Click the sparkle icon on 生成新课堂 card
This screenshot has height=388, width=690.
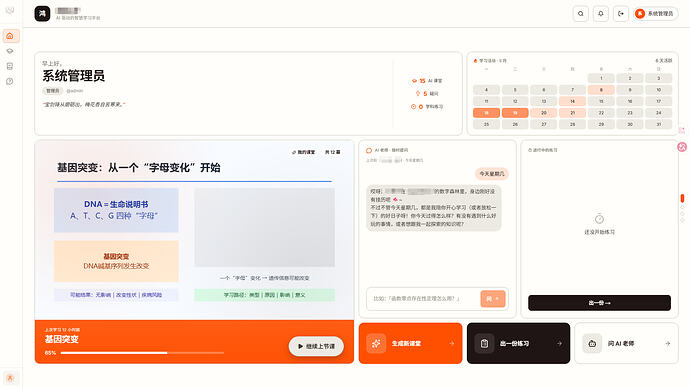(x=376, y=344)
